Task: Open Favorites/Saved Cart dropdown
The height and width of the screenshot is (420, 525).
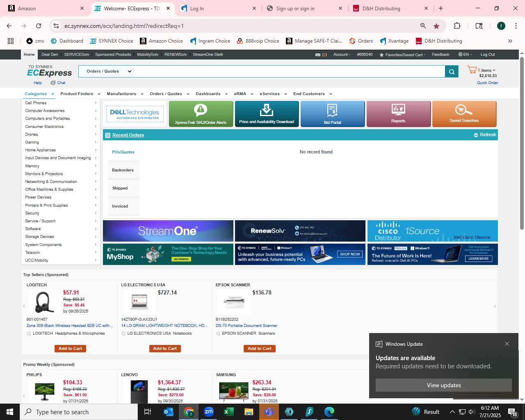Action: 402,55
